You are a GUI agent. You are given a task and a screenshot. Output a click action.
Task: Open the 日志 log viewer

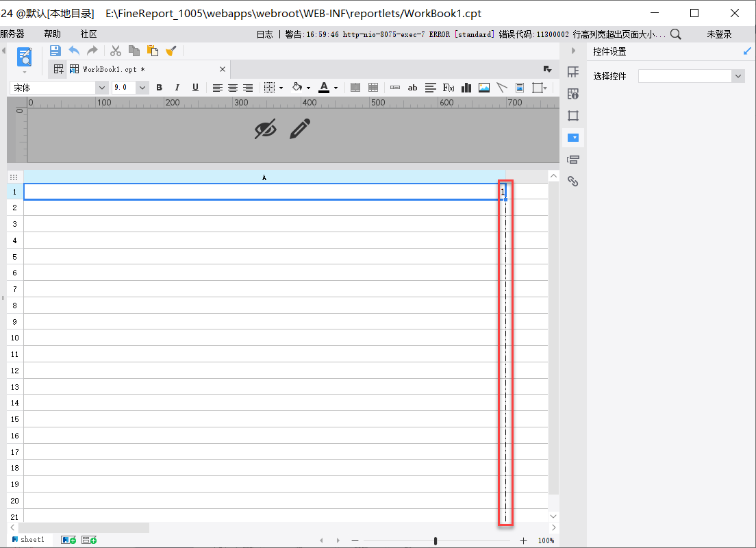pos(265,34)
